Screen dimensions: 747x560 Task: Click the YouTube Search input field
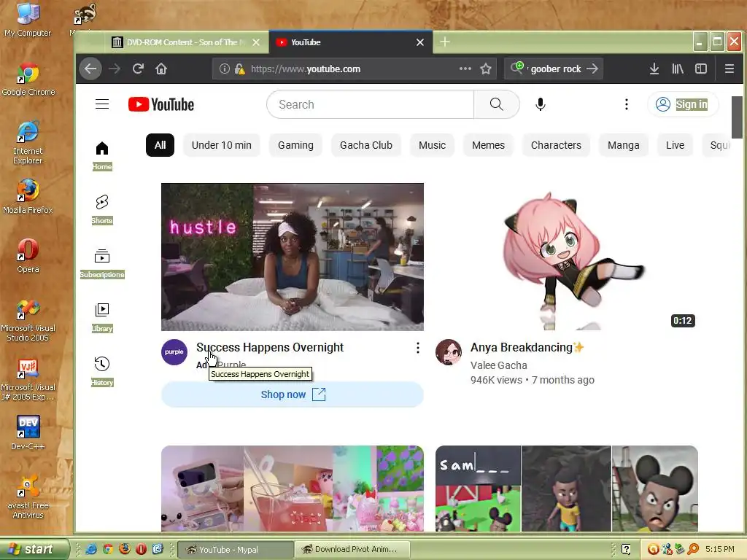pyautogui.click(x=370, y=104)
